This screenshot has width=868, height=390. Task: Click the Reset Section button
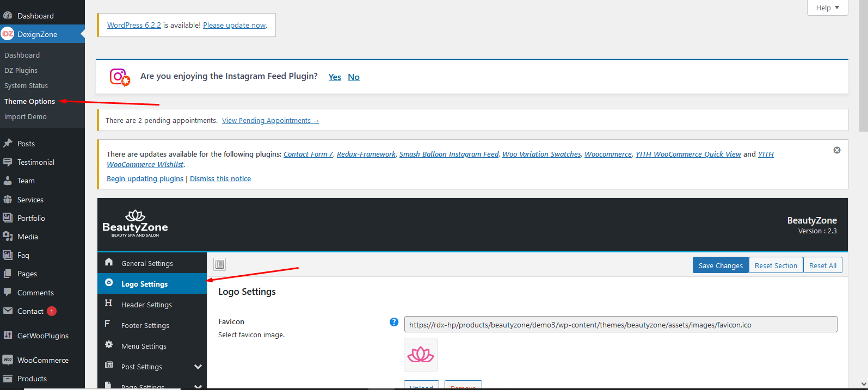775,265
